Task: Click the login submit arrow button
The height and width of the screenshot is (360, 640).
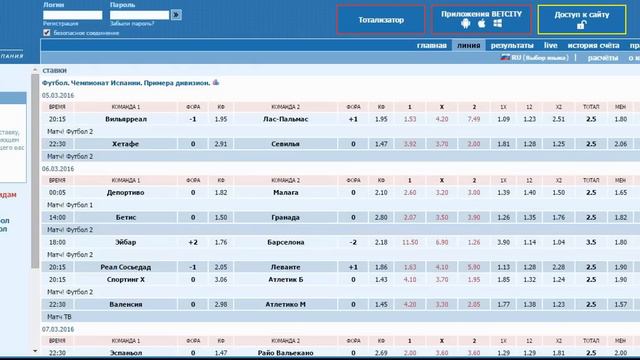Action: click(176, 15)
